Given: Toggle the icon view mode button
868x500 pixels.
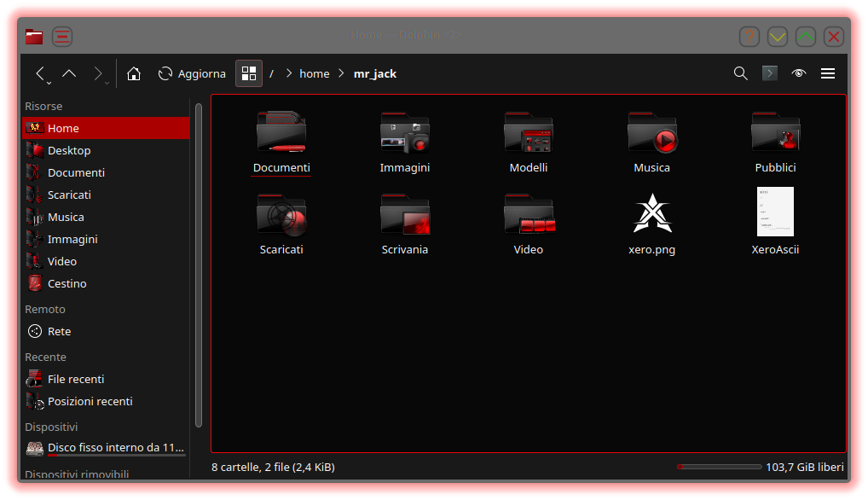Looking at the screenshot, I should pyautogui.click(x=249, y=73).
